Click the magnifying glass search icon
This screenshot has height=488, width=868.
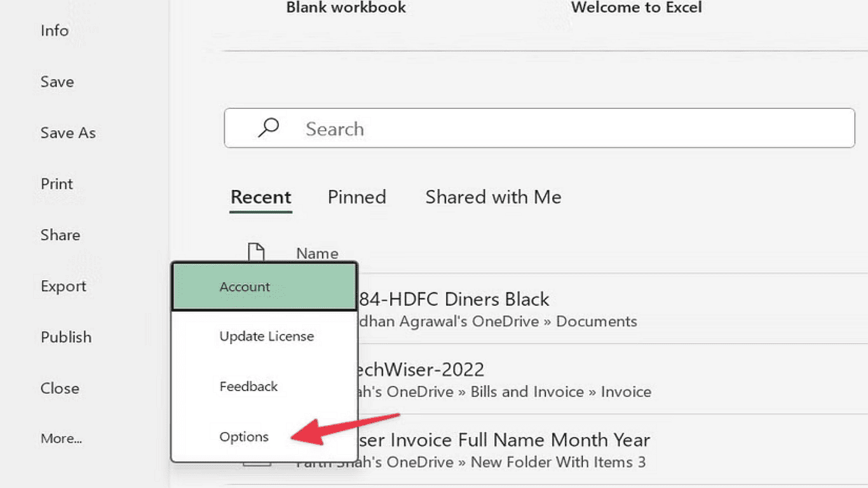coord(268,128)
